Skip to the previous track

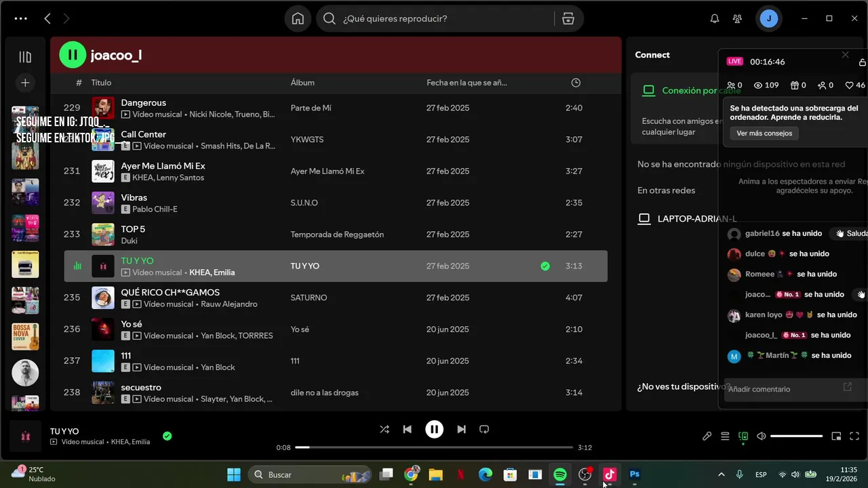pos(407,429)
